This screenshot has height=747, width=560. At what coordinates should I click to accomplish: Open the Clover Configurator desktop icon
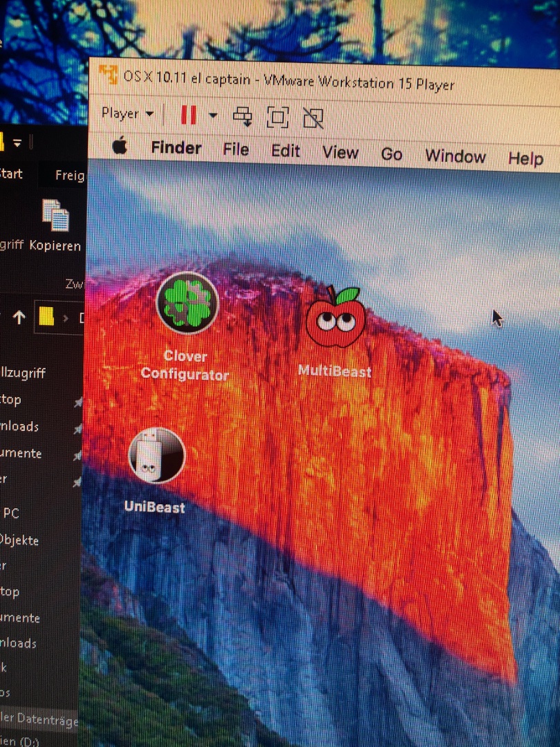point(187,303)
